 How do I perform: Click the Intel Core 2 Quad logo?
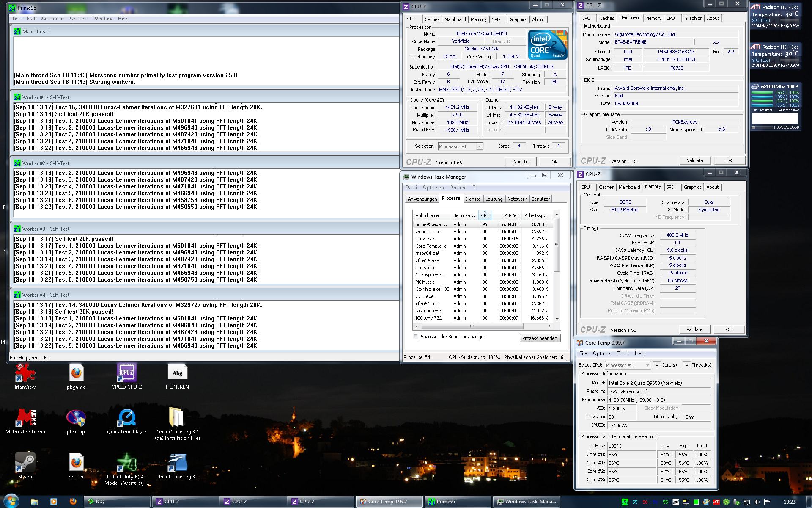[x=547, y=45]
